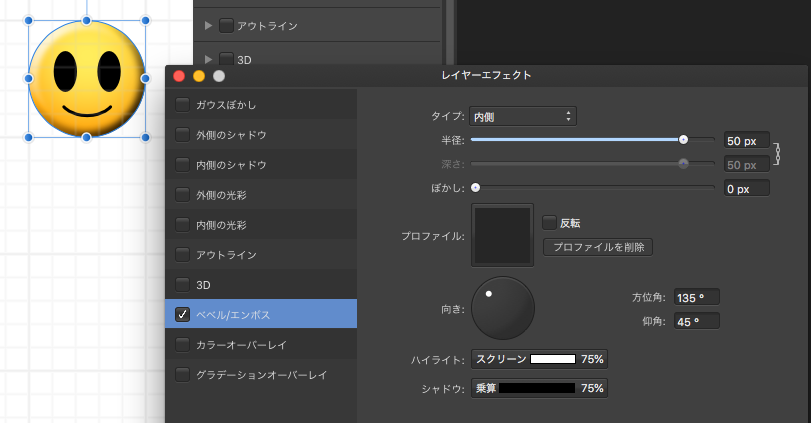Screen dimensions: 811x423
Task: Click the 仰角 field showing 45°
Action: point(697,321)
